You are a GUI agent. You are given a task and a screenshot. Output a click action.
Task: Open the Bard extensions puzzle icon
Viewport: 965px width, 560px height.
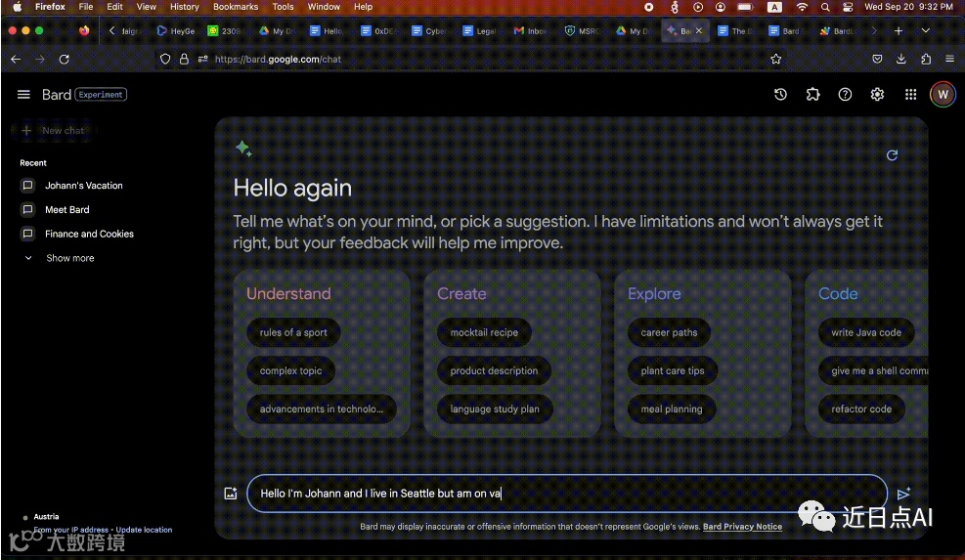tap(813, 94)
